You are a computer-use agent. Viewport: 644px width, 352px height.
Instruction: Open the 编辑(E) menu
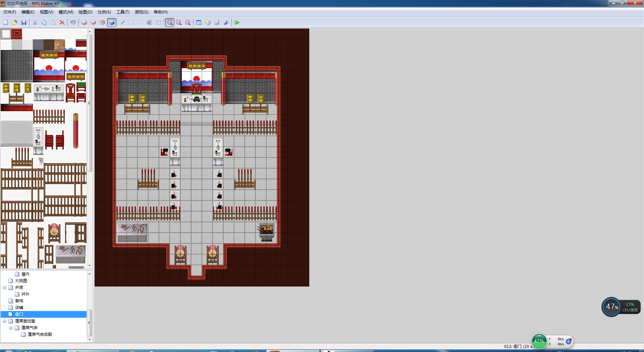coord(28,12)
